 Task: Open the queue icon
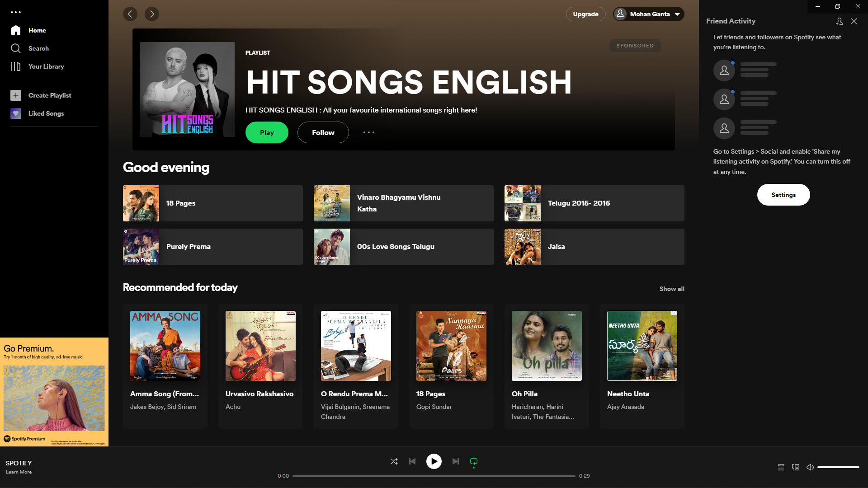[781, 467]
